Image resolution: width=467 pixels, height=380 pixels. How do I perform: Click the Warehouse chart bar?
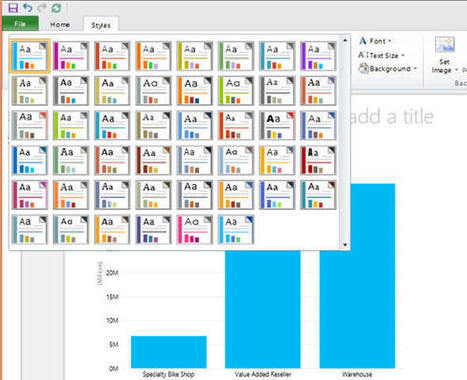click(357, 276)
